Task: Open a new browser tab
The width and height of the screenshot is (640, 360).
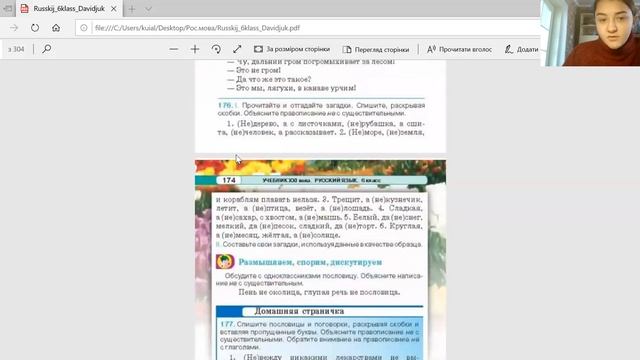Action: pos(132,9)
